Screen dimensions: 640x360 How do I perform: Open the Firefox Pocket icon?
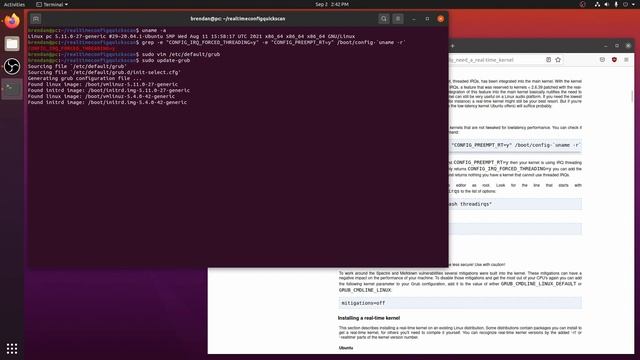(x=602, y=60)
